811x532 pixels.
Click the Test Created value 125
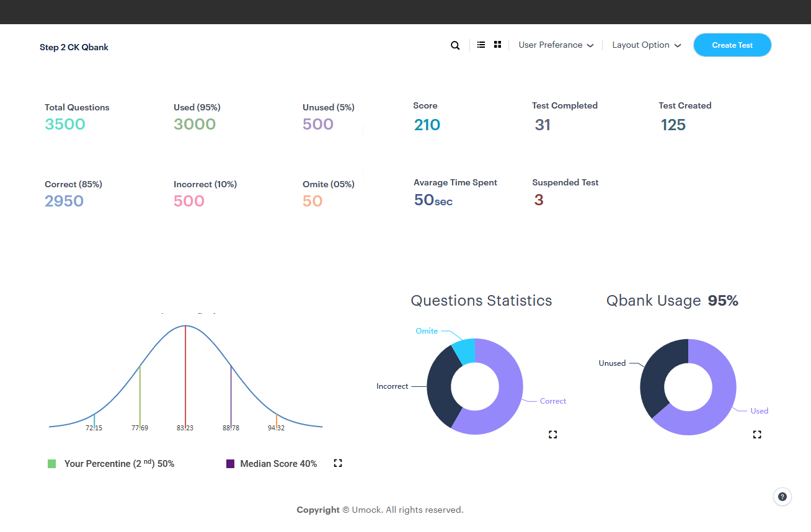point(673,125)
